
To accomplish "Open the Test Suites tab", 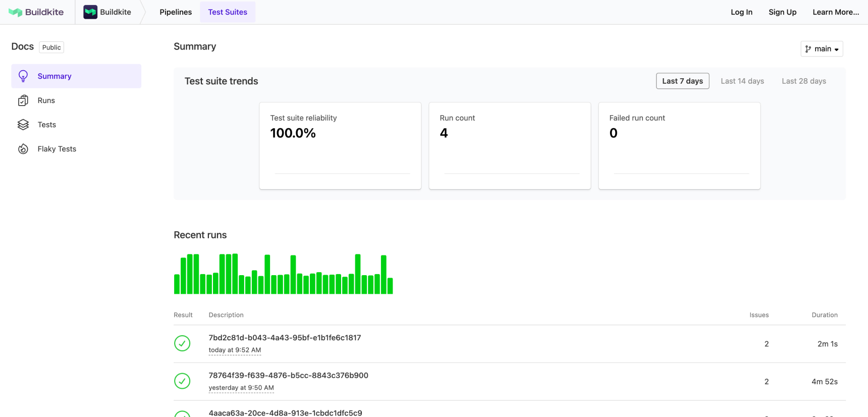I will click(228, 12).
